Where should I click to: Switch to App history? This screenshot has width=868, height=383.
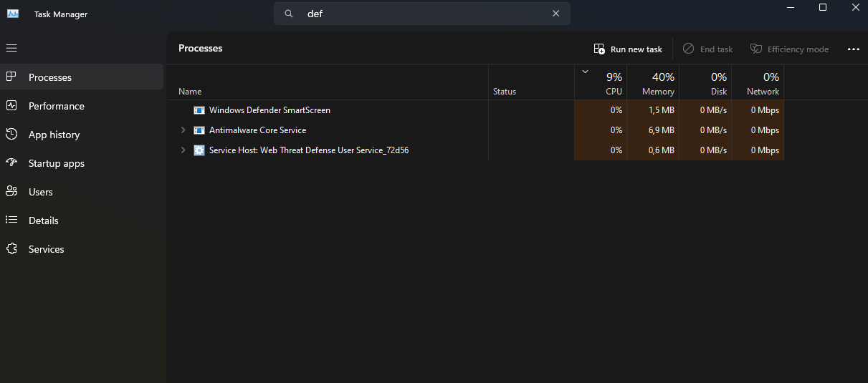point(82,135)
